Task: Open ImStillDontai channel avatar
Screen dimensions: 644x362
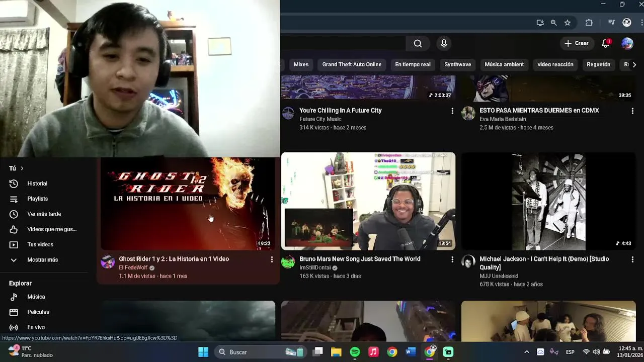Action: point(288,262)
